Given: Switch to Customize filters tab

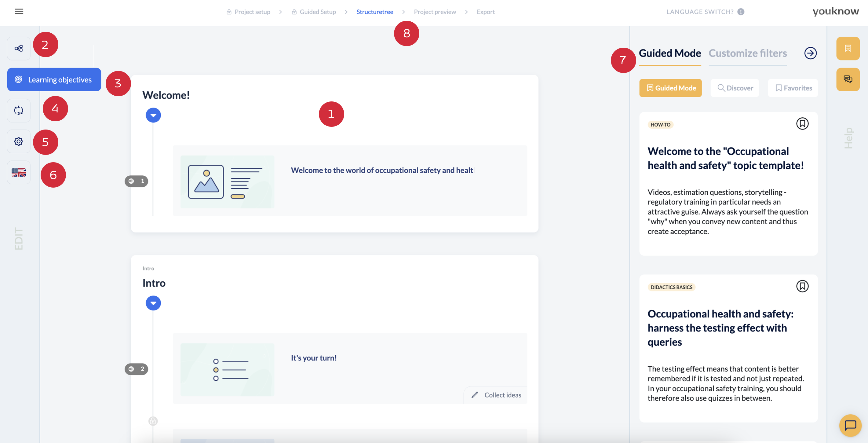Looking at the screenshot, I should (x=748, y=53).
